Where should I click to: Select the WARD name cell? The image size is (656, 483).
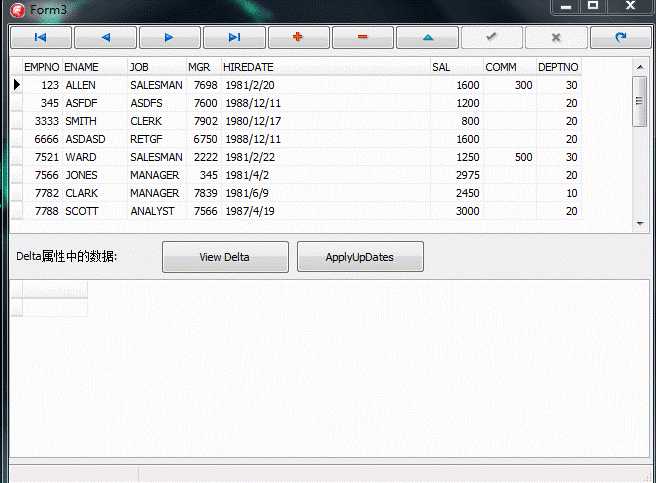coord(95,157)
